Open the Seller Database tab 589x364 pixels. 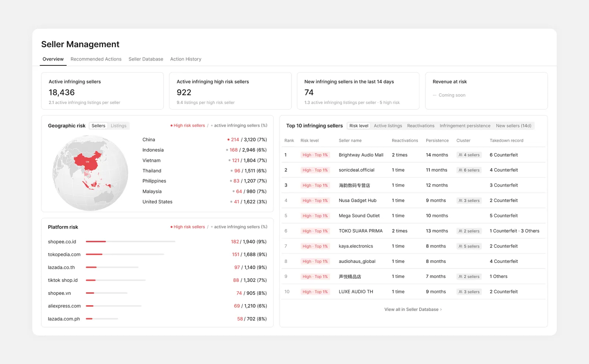[x=146, y=59]
